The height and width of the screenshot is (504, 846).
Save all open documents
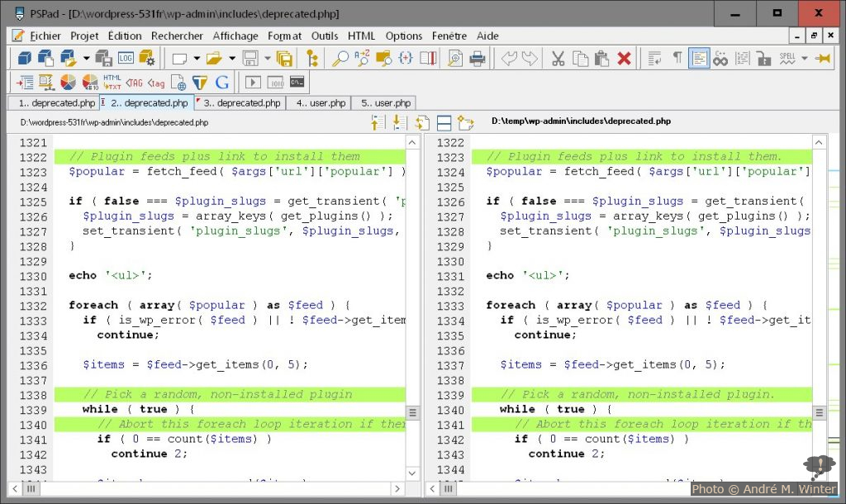click(x=285, y=59)
